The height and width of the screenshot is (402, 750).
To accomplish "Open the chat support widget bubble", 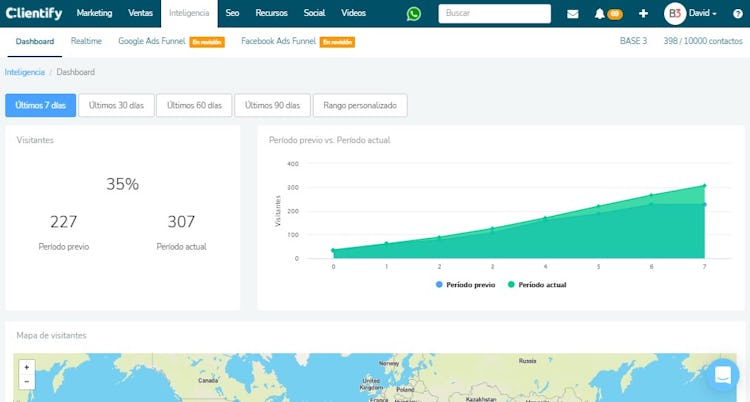I will point(721,376).
